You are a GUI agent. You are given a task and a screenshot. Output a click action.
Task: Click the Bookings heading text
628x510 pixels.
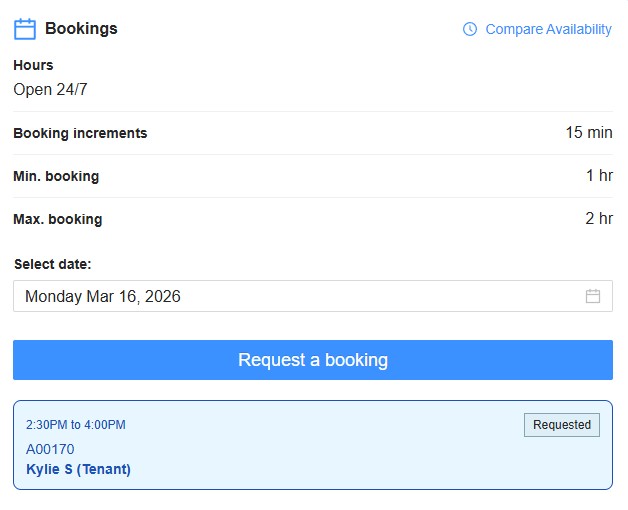81,28
